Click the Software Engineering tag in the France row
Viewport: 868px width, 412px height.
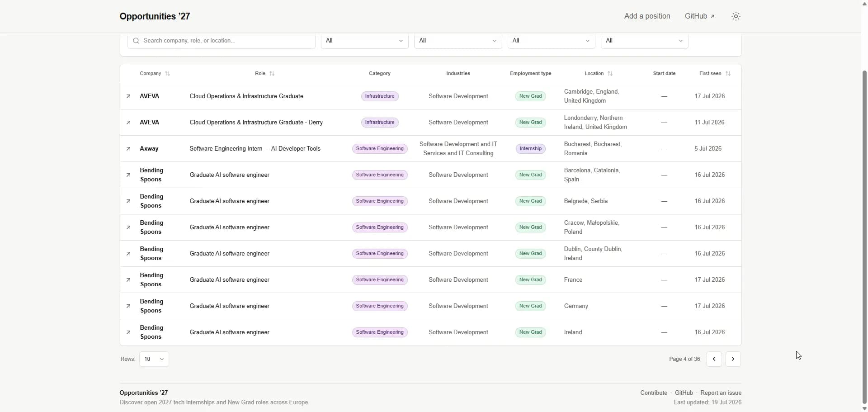[380, 280]
